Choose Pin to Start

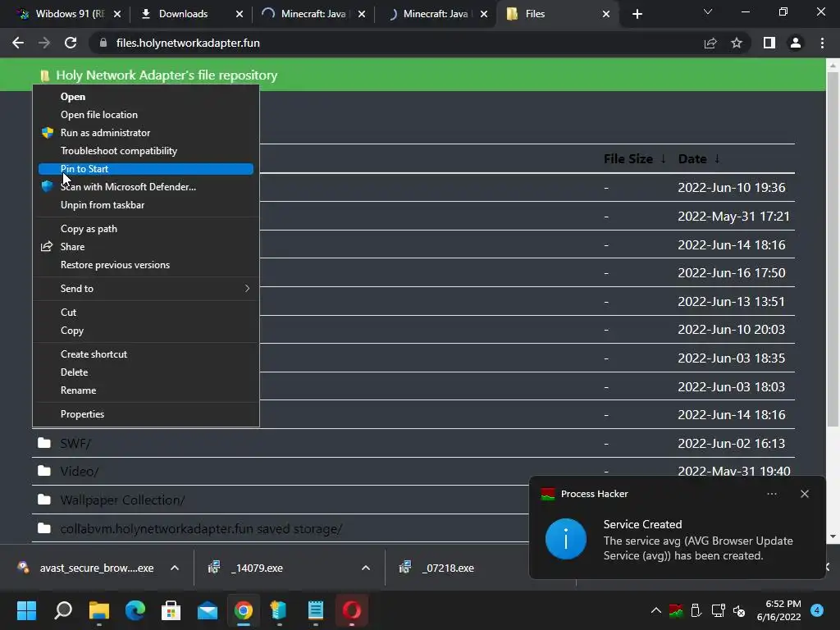(146, 169)
